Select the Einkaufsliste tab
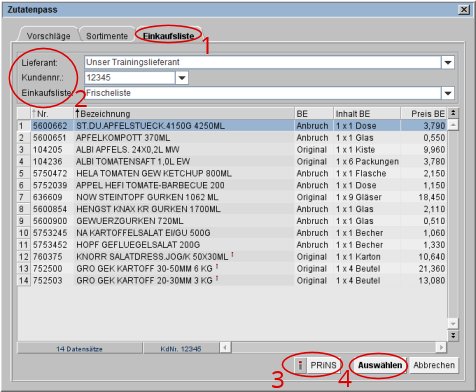 point(169,36)
